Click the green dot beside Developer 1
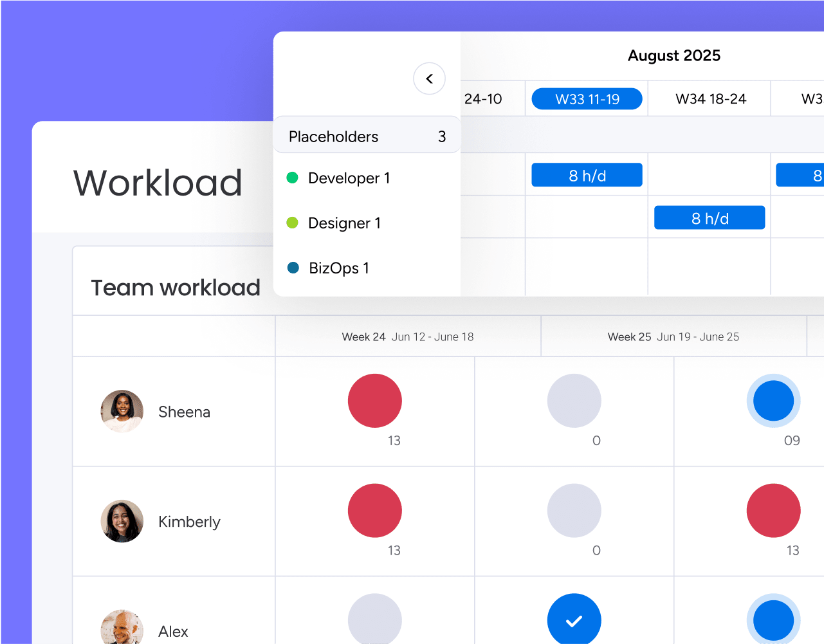 [292, 178]
